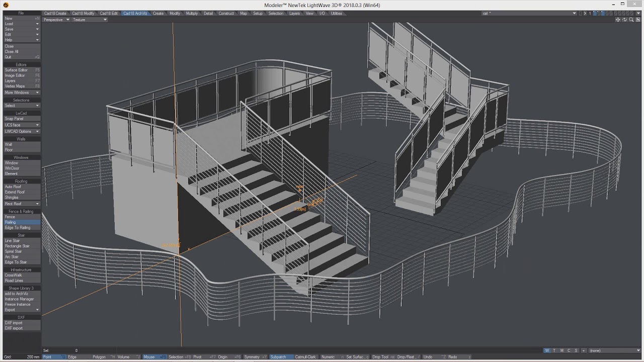Open the UCS face dropdown
This screenshot has height=362, width=644.
22,125
